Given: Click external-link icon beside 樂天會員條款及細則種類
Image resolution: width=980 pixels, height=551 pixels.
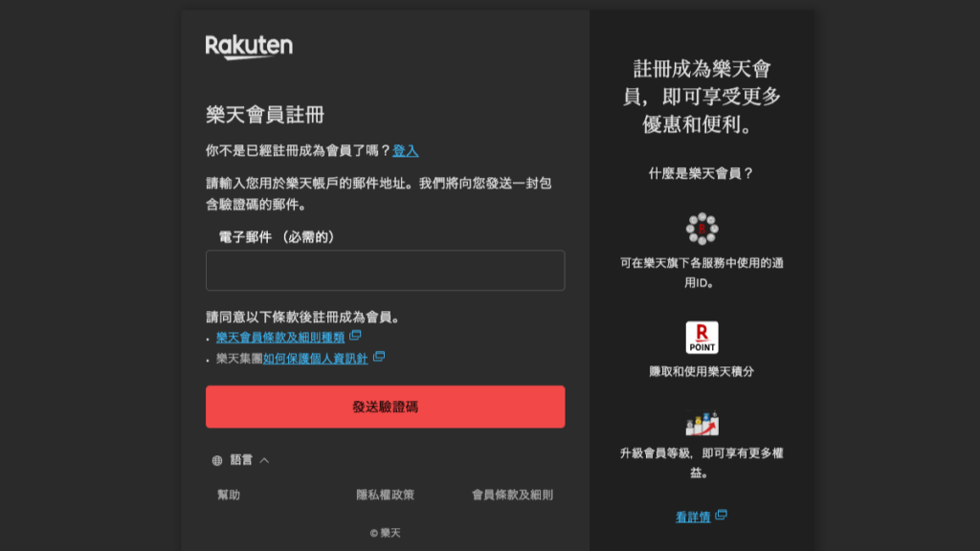Looking at the screenshot, I should (355, 336).
